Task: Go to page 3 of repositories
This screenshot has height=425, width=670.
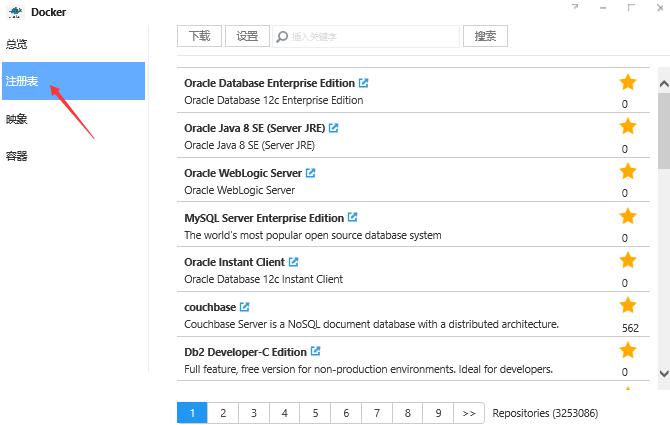Action: [x=254, y=413]
